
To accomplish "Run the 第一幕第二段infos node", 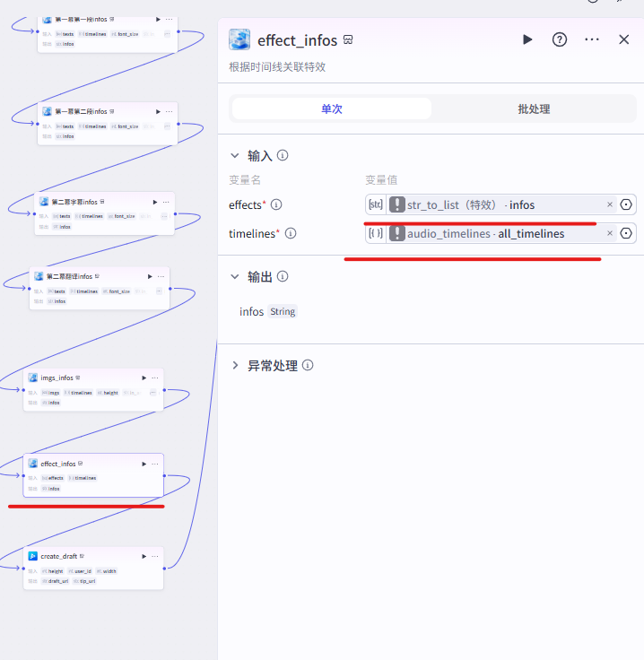I will (158, 111).
